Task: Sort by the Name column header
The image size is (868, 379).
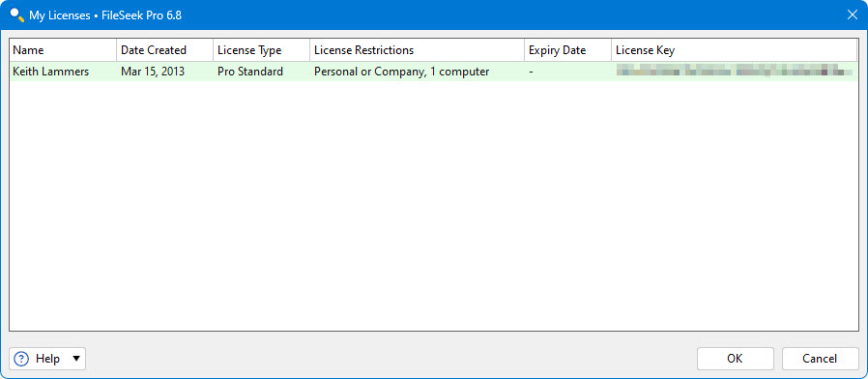Action: (63, 50)
